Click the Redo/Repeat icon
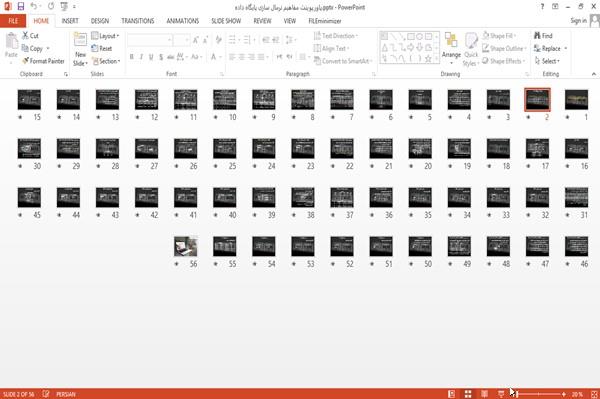The width and height of the screenshot is (600, 399). (x=51, y=6)
